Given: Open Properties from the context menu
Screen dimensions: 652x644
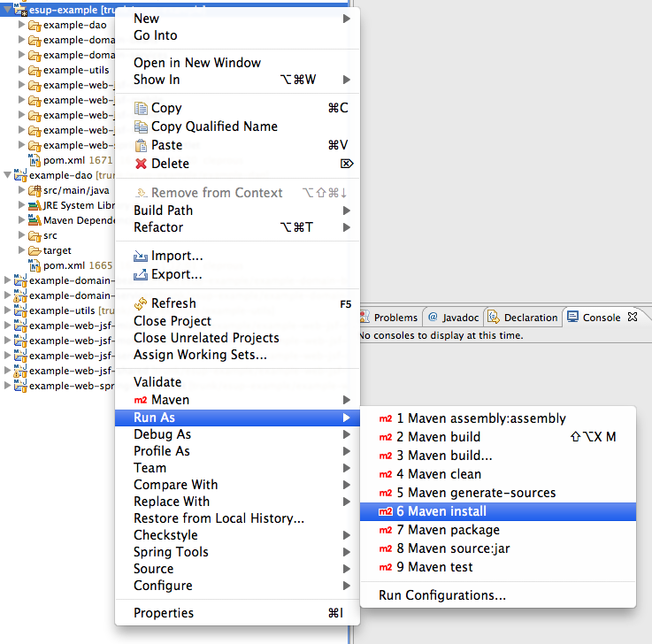Looking at the screenshot, I should 164,613.
